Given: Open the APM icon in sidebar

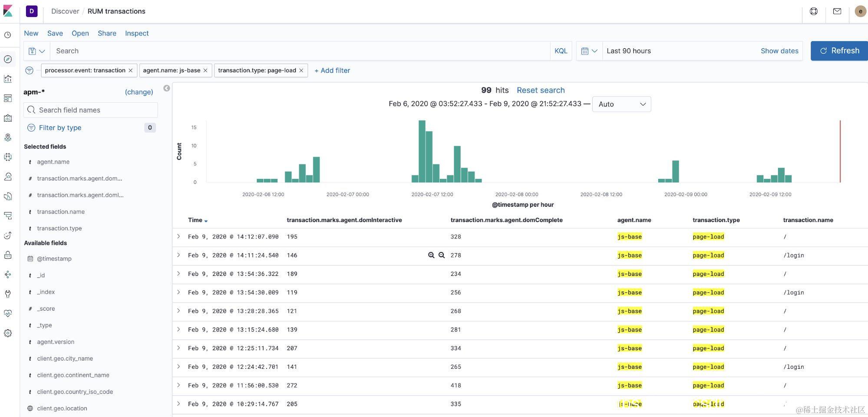Looking at the screenshot, I should pos(8,216).
